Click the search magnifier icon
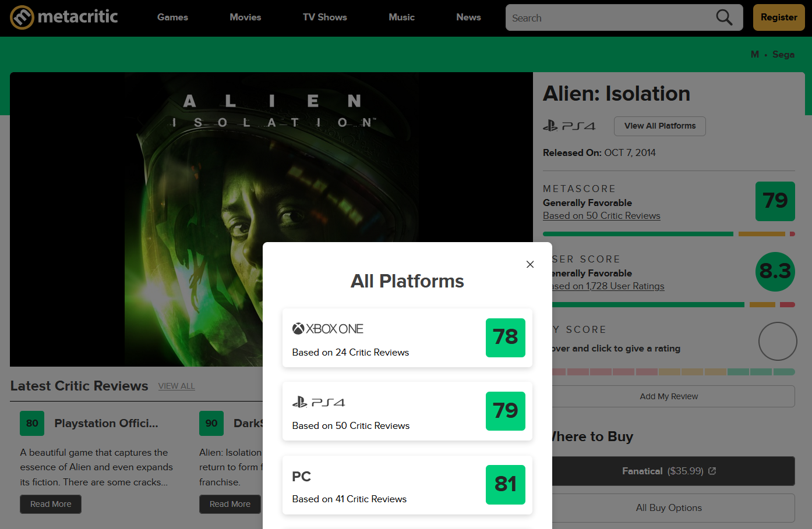Viewport: 812px width, 529px height. (x=724, y=17)
